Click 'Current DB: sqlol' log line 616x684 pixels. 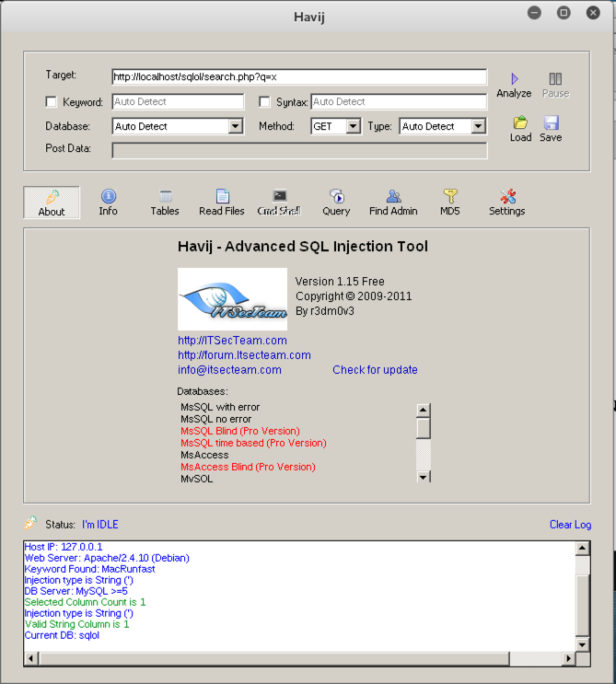click(62, 635)
